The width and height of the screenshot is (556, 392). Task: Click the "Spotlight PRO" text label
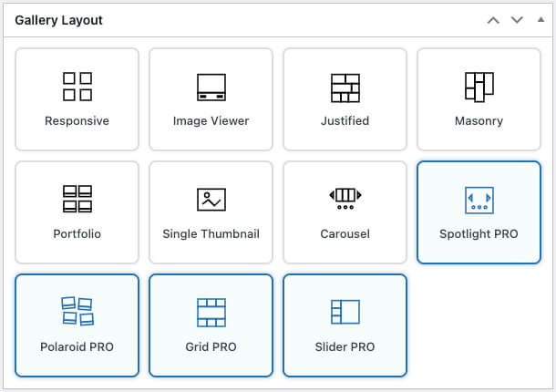pos(479,233)
